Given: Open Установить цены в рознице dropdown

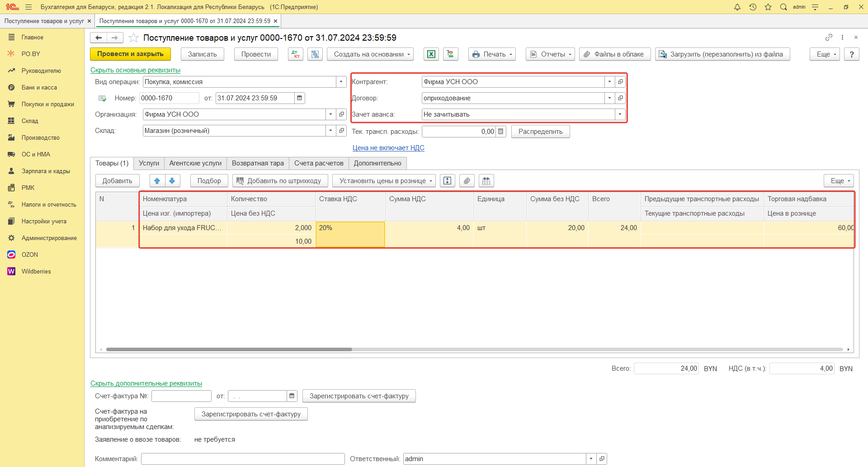Looking at the screenshot, I should click(384, 181).
